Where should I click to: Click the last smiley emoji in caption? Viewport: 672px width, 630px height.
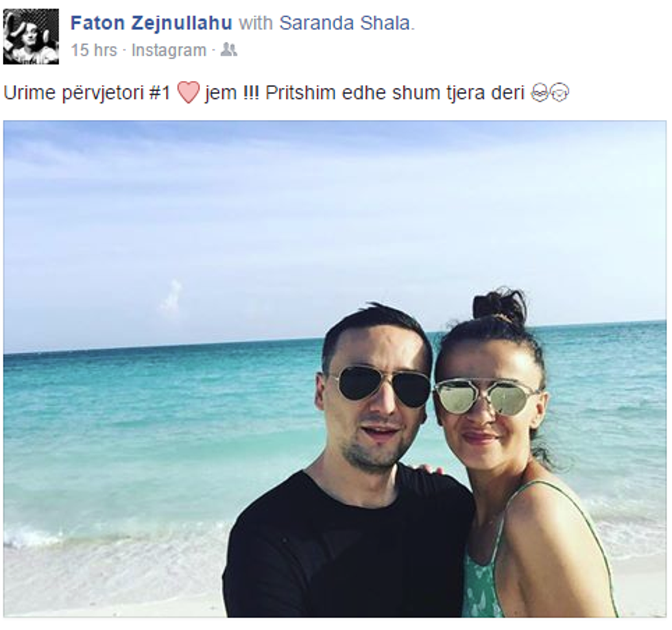pyautogui.click(x=560, y=93)
